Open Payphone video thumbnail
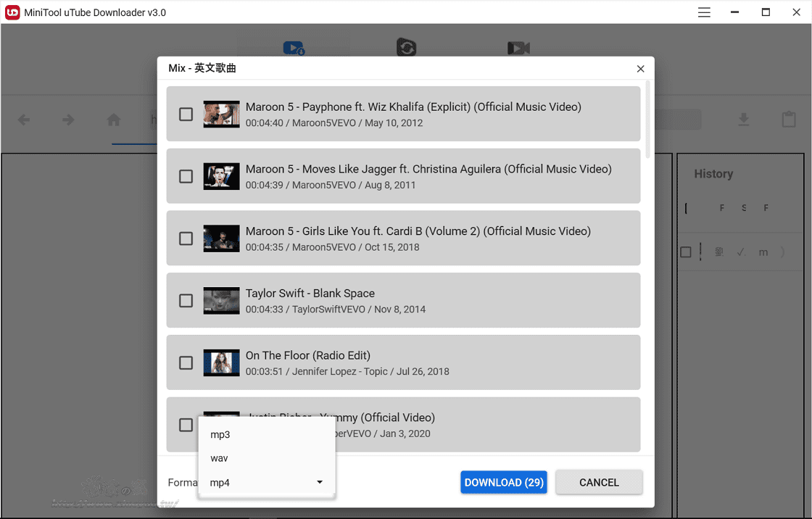The image size is (812, 519). point(222,114)
